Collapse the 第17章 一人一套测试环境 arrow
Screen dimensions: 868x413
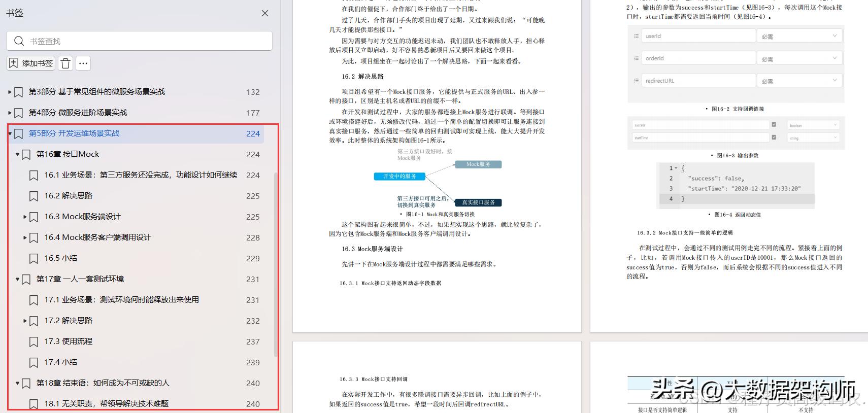(17, 279)
